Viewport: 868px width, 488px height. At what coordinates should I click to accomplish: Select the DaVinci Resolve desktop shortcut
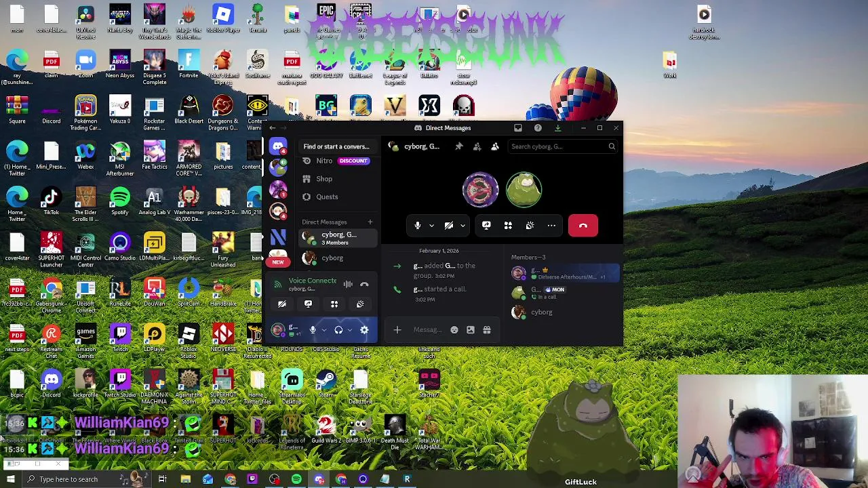click(x=85, y=22)
